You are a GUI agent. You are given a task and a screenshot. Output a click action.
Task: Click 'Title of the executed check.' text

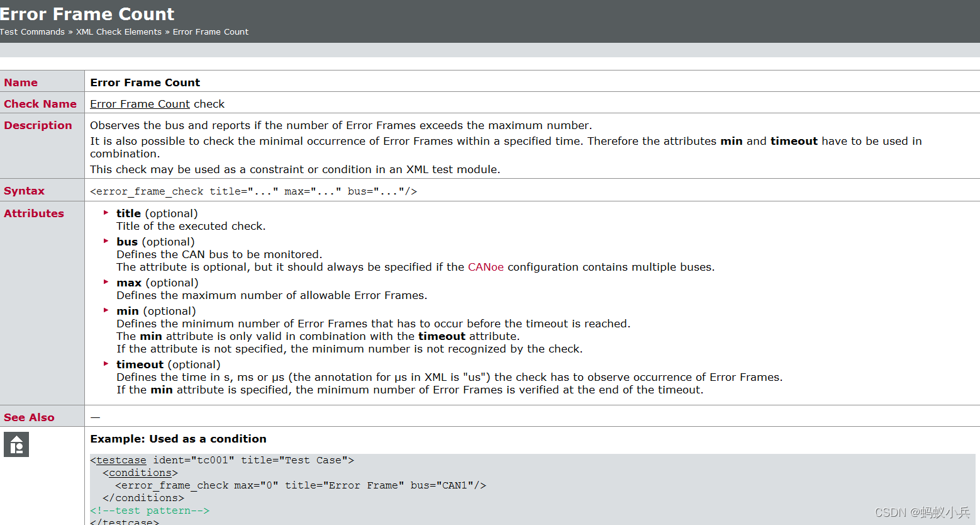(x=191, y=226)
